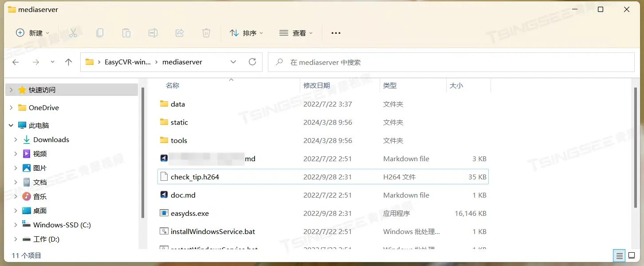Viewport: 644px width, 266px height.
Task: Click date 2022/9/28 2:31 of check_tip.h264
Action: (x=327, y=177)
